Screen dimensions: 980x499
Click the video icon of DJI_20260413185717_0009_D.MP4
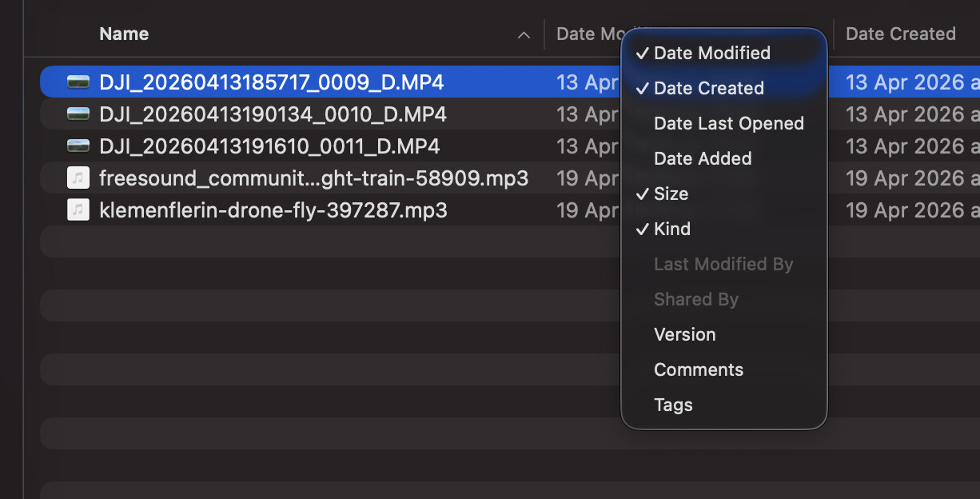(x=78, y=82)
